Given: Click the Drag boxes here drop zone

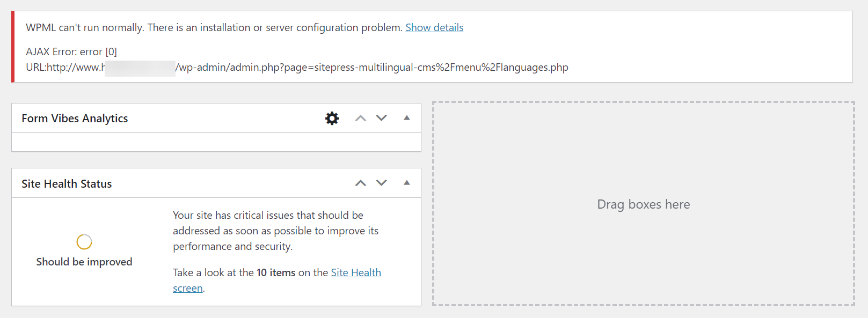Looking at the screenshot, I should [644, 204].
